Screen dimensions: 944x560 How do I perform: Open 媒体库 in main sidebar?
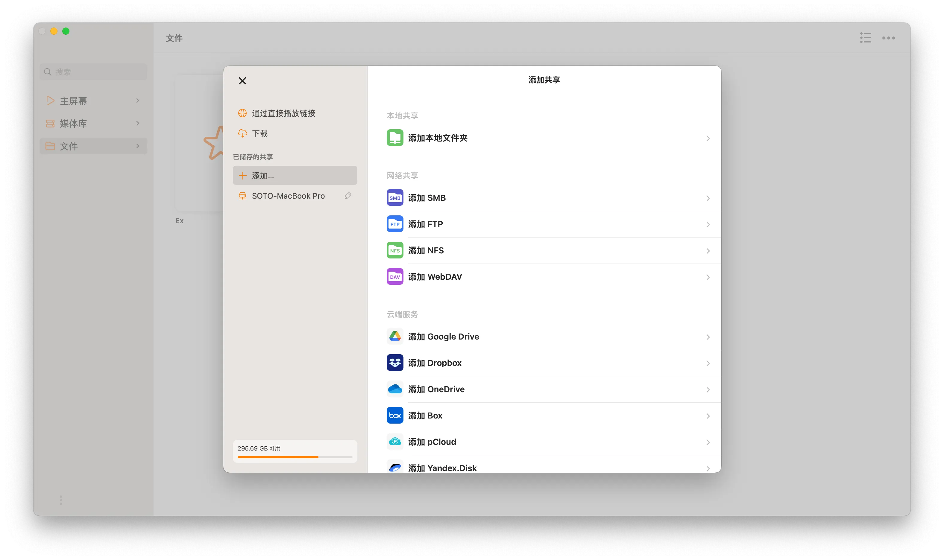[x=93, y=123]
